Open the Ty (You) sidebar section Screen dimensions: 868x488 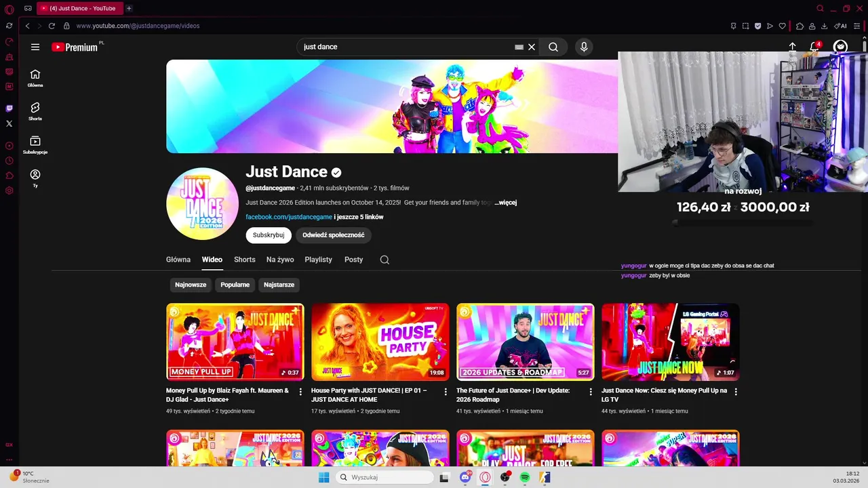(35, 178)
